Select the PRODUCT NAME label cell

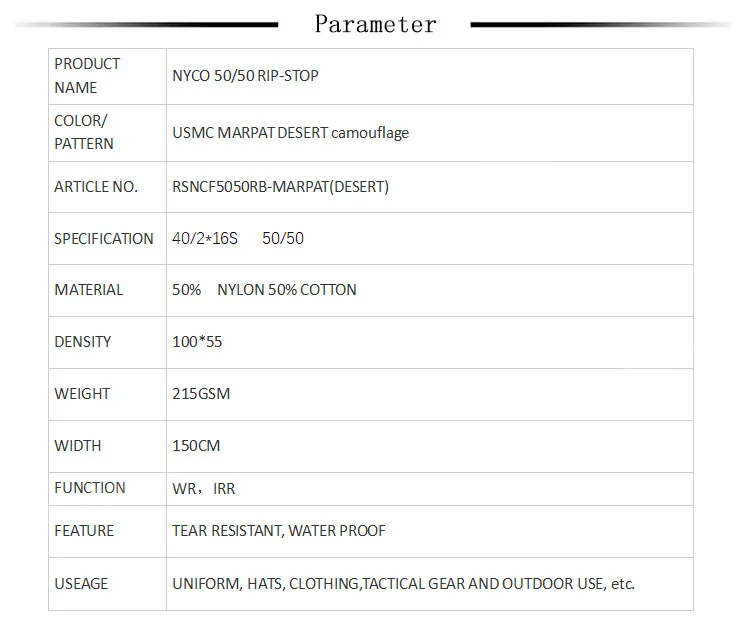coord(107,77)
